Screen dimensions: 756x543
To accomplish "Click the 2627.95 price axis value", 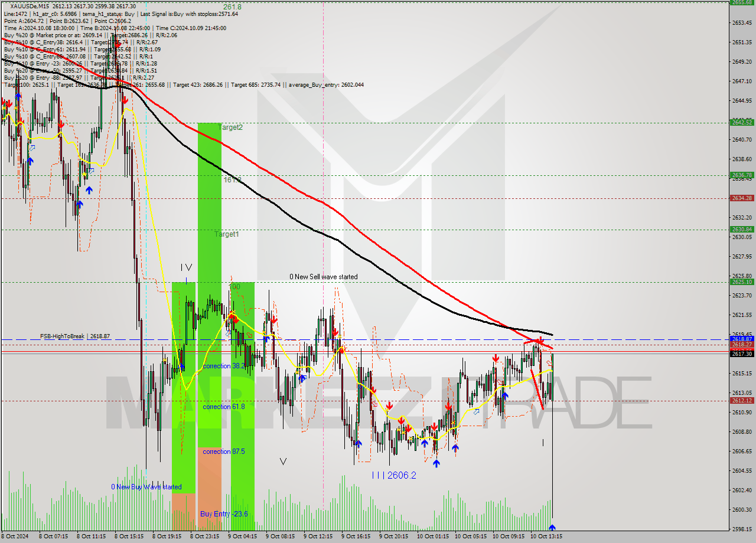I will (x=742, y=256).
